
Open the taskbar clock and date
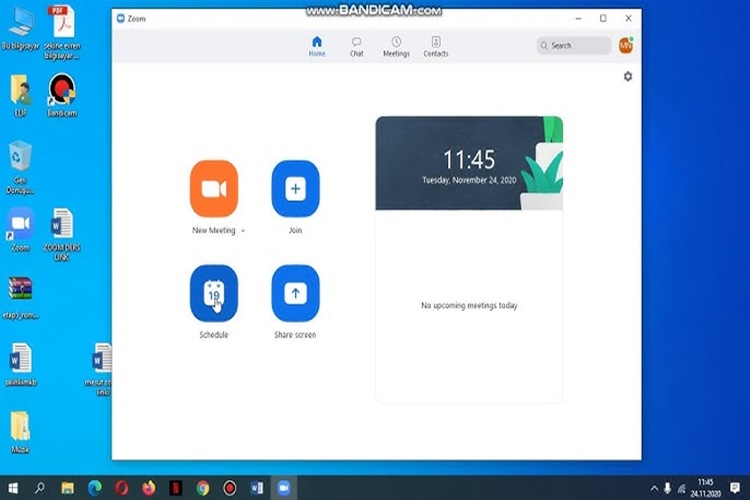705,488
